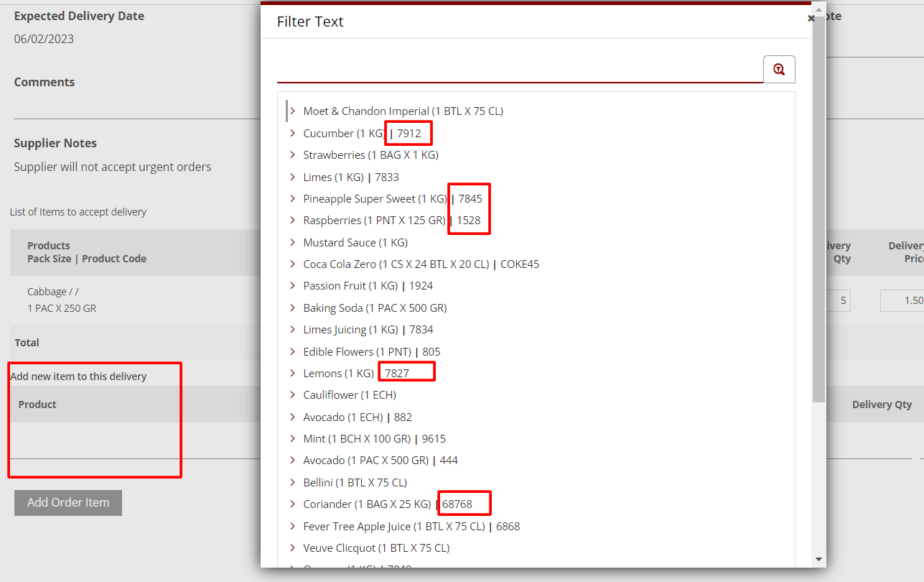Click the Filter Text search input field
924x582 pixels.
[519, 70]
